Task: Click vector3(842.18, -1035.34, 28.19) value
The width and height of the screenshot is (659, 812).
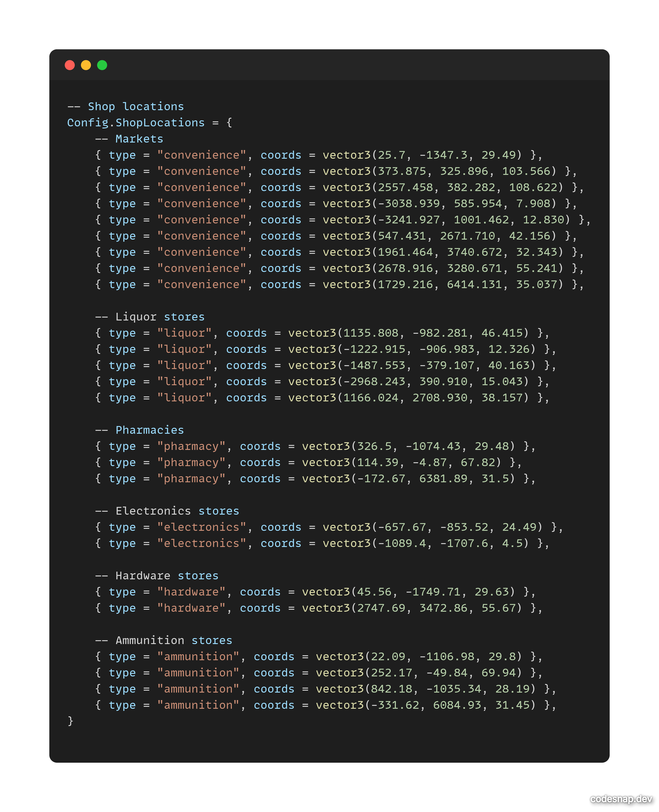Action: pos(426,689)
